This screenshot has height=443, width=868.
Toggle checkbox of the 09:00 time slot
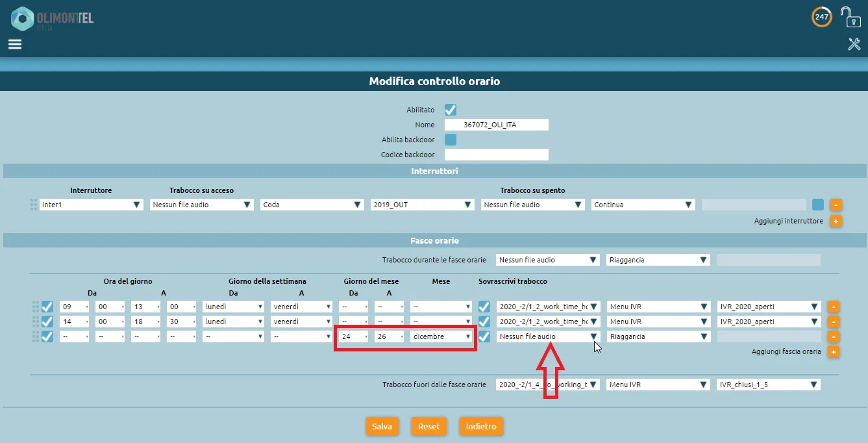pos(47,307)
